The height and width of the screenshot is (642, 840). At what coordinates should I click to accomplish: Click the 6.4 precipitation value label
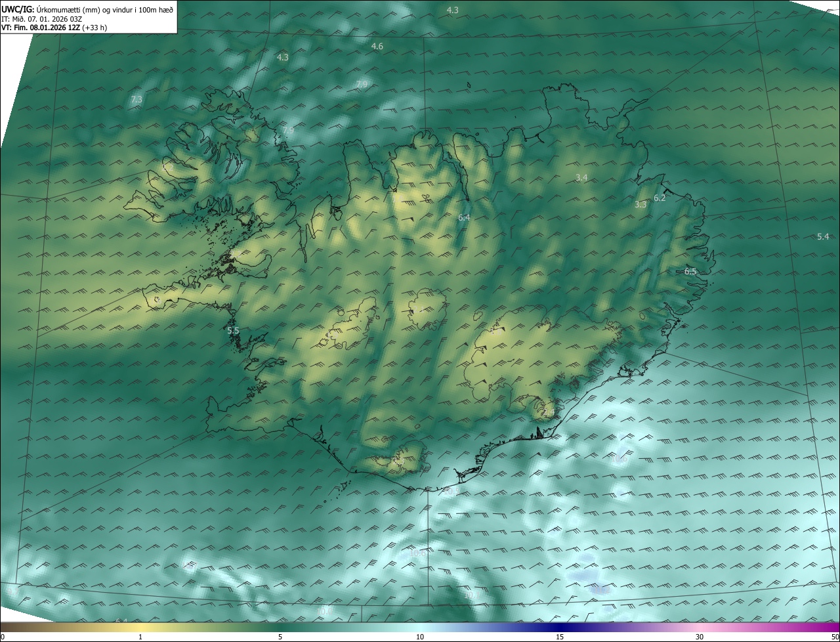464,217
